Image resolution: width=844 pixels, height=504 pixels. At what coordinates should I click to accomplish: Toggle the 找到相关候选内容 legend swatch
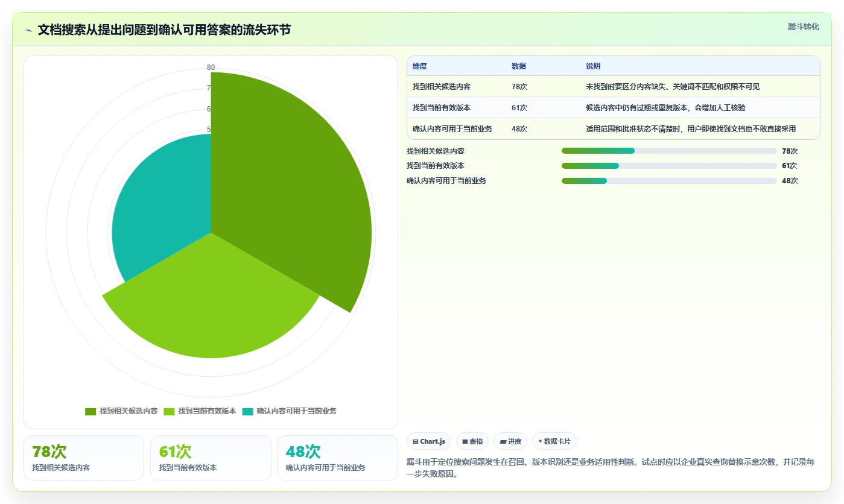click(90, 411)
